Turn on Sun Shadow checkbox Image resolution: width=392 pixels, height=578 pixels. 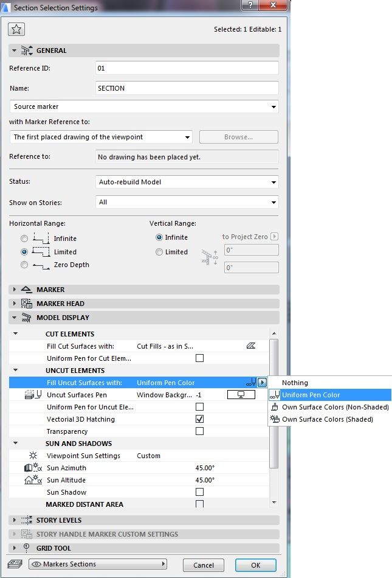199,492
